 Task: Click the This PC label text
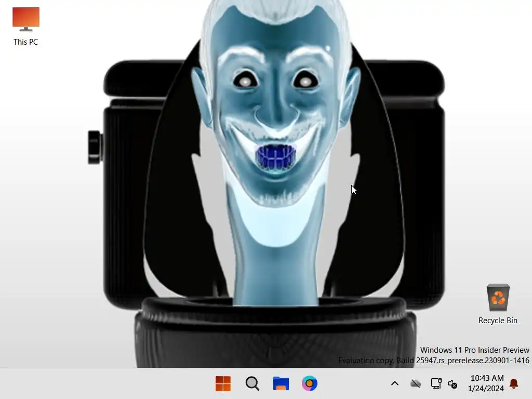pyautogui.click(x=26, y=42)
